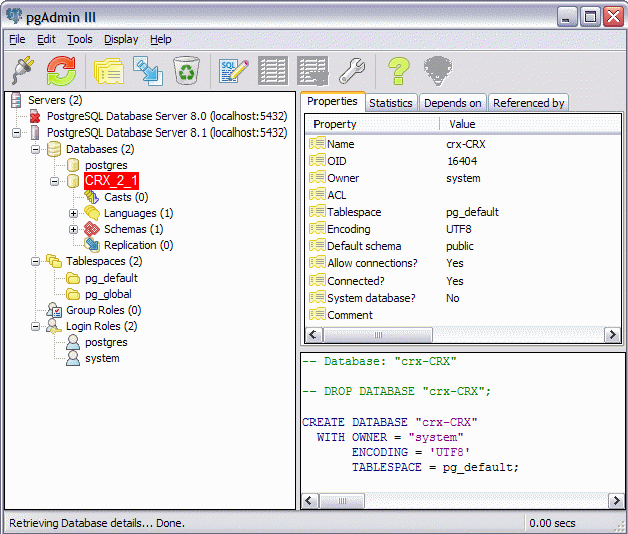Viewport: 628px width, 534px height.
Task: Click the Add server connection plug icon
Action: point(22,71)
